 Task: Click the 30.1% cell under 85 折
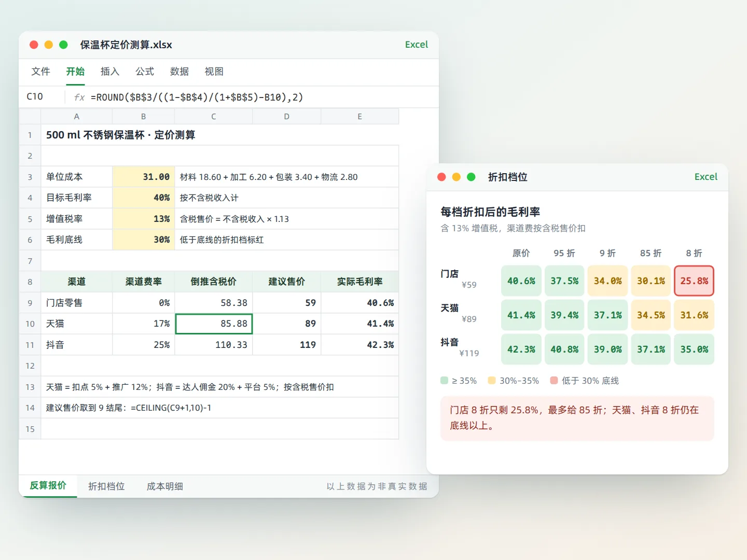[x=651, y=281]
